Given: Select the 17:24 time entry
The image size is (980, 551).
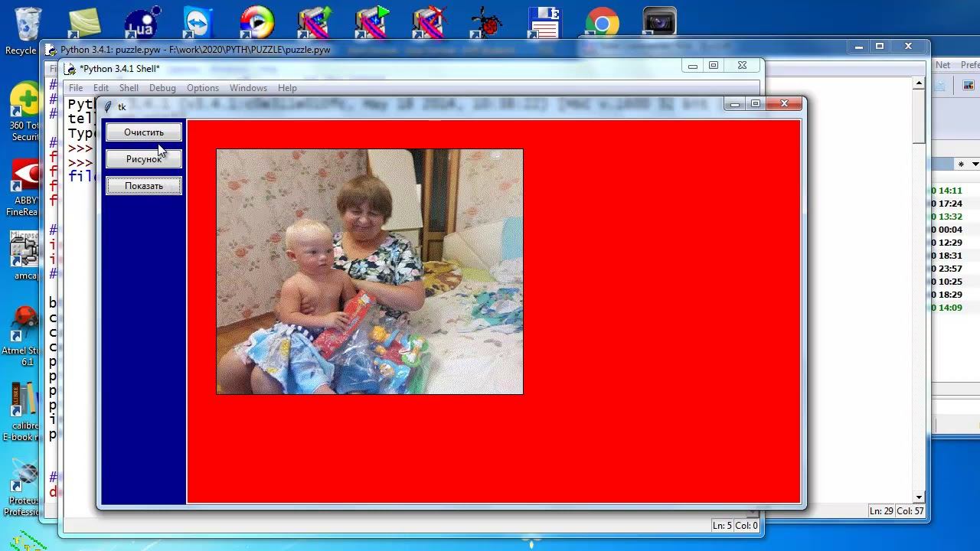Looking at the screenshot, I should point(949,204).
